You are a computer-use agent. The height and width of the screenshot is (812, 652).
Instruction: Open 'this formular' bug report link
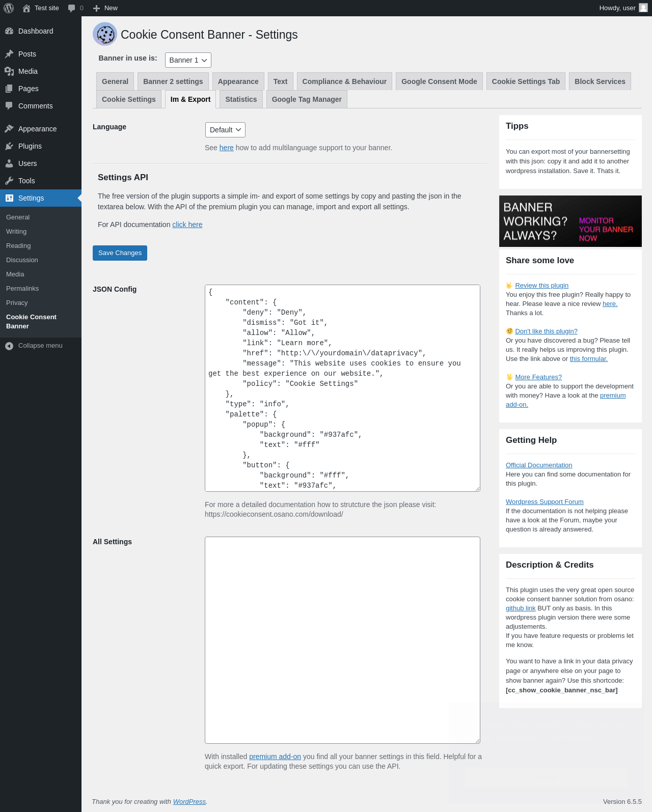[x=588, y=359]
